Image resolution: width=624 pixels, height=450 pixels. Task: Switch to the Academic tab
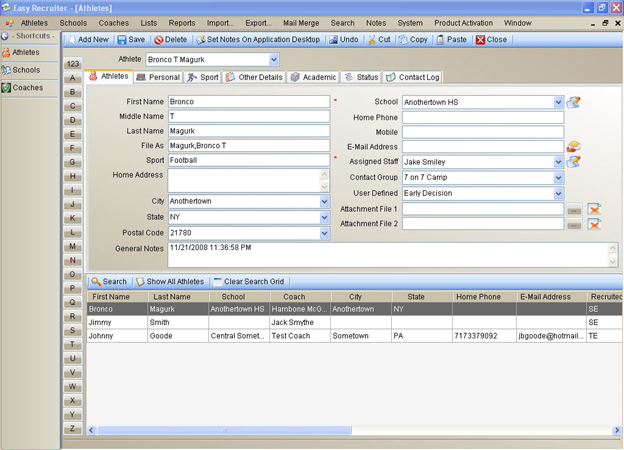[313, 77]
